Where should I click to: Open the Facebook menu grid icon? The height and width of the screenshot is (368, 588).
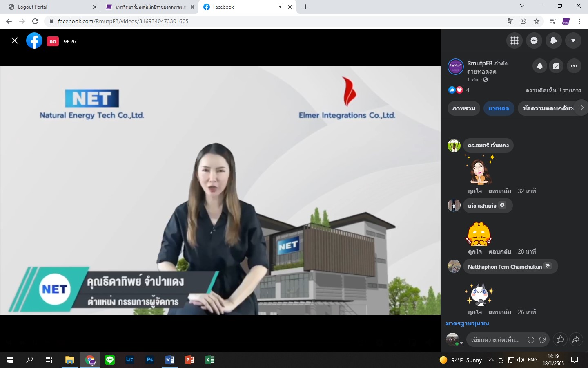[x=514, y=40]
